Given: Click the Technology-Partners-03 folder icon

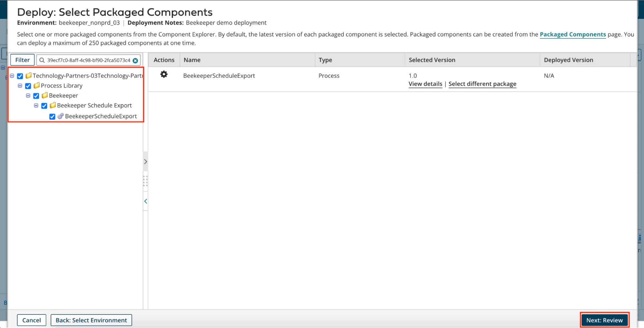Looking at the screenshot, I should click(28, 75).
